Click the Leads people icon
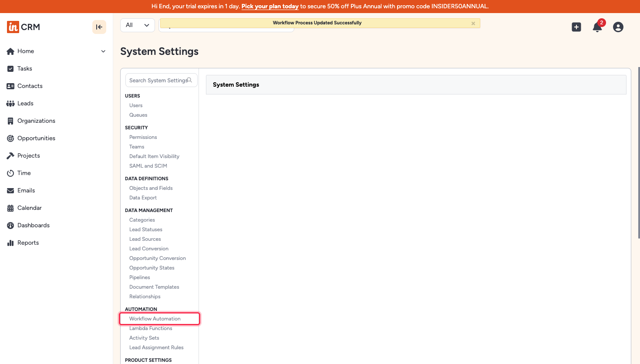Image resolution: width=640 pixels, height=364 pixels. point(10,104)
